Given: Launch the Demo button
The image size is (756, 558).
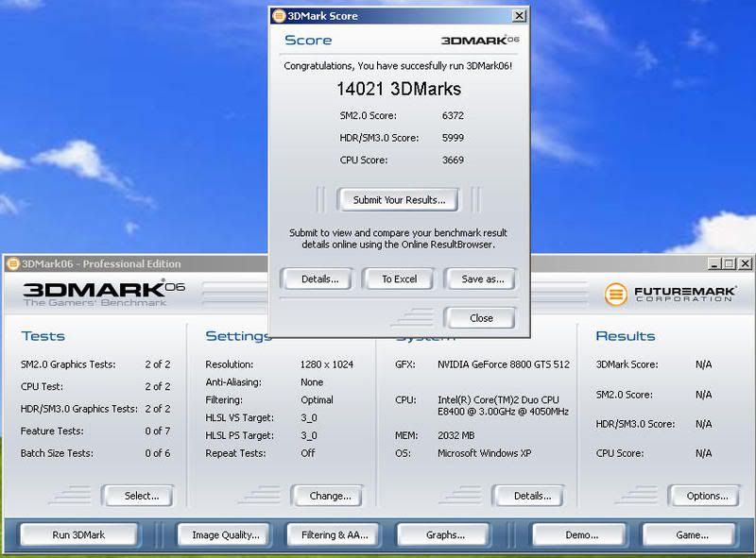Looking at the screenshot, I should click(581, 535).
